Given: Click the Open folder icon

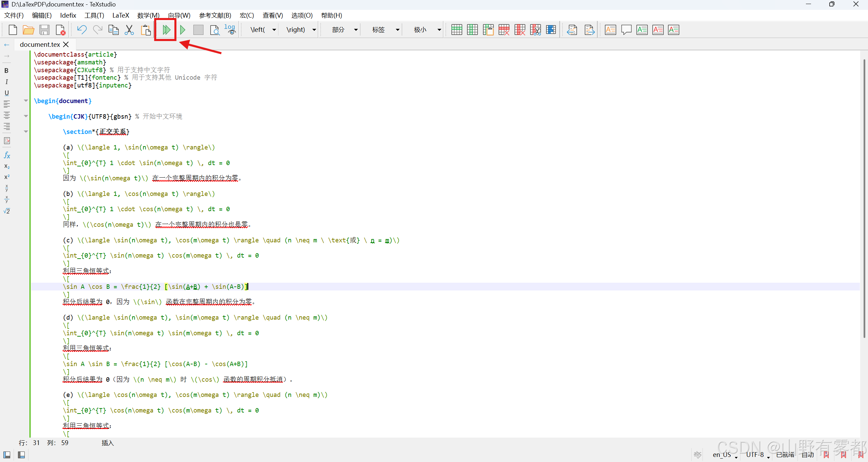Looking at the screenshot, I should pos(28,30).
